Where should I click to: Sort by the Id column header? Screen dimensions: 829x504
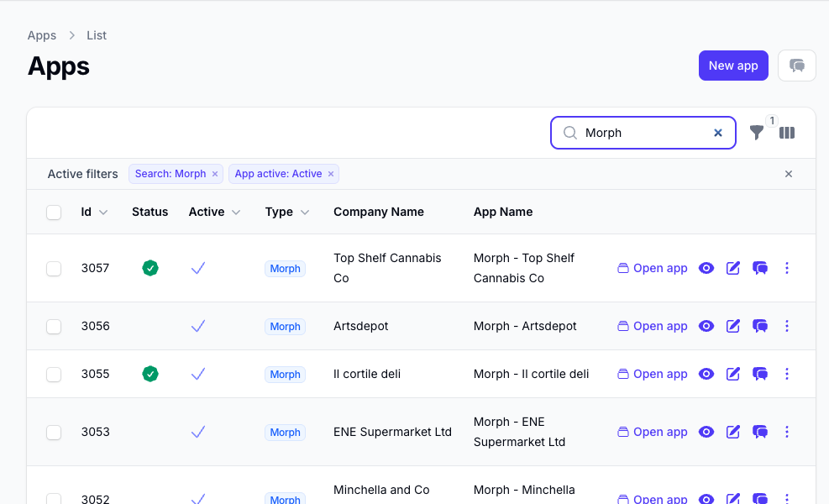pyautogui.click(x=94, y=212)
